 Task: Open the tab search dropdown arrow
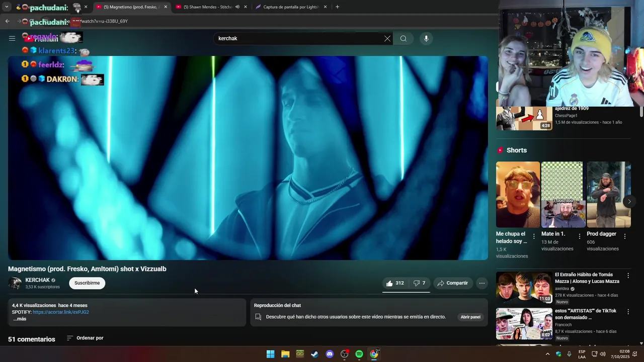(7, 7)
